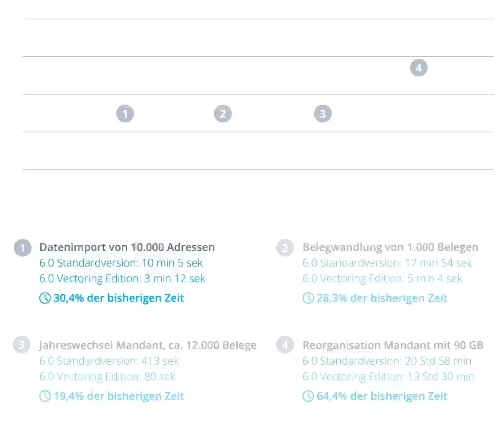Click "6.0 Standardversion: 17 min 54 sek" line
The height and width of the screenshot is (424, 504).
click(387, 263)
